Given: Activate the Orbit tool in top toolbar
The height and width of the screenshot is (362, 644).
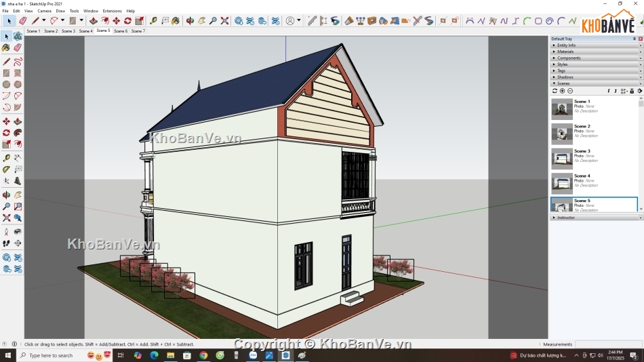Looking at the screenshot, I should (190, 20).
